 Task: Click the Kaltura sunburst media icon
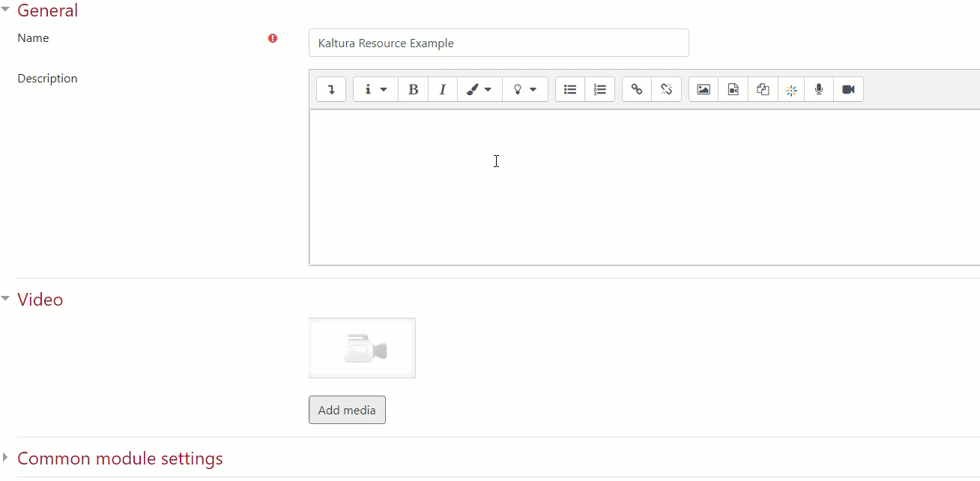coord(791,89)
